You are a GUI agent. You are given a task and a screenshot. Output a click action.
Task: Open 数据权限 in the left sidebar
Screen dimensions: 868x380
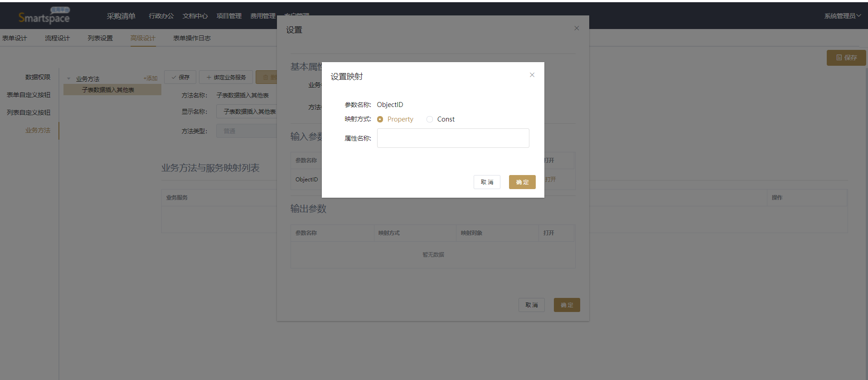point(38,77)
